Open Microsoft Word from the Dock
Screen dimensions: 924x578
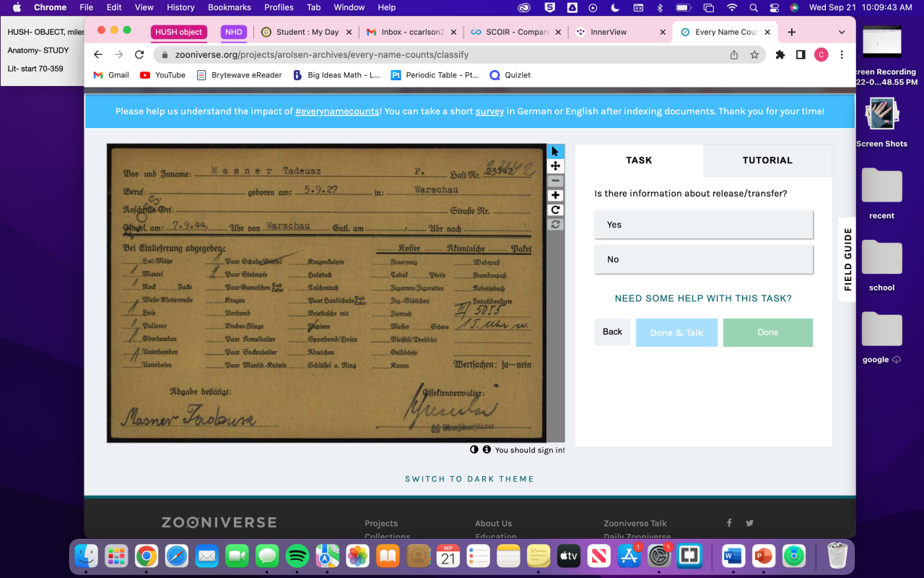[733, 556]
